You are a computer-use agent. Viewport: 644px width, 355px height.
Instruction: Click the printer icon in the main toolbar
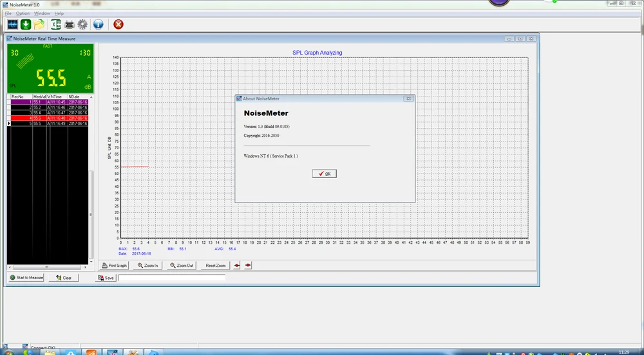coord(70,24)
